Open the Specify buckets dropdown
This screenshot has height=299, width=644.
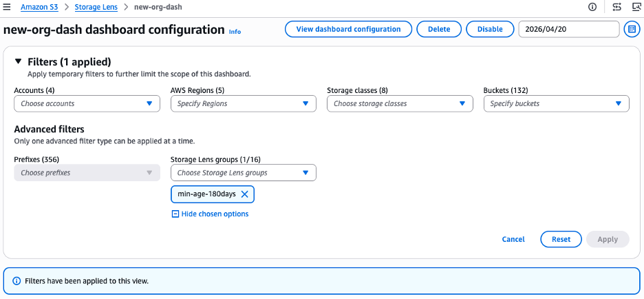(557, 103)
